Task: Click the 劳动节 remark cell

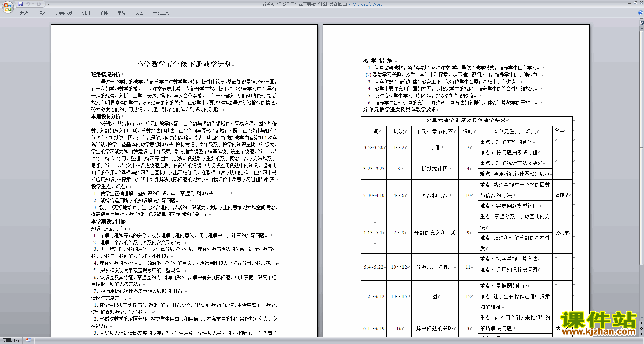Action: click(x=562, y=233)
